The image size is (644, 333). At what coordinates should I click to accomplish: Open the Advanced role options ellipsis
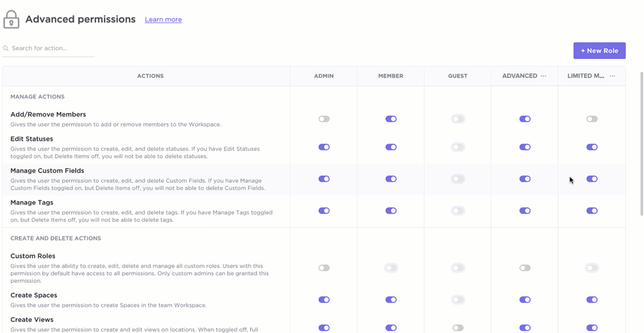pos(543,76)
